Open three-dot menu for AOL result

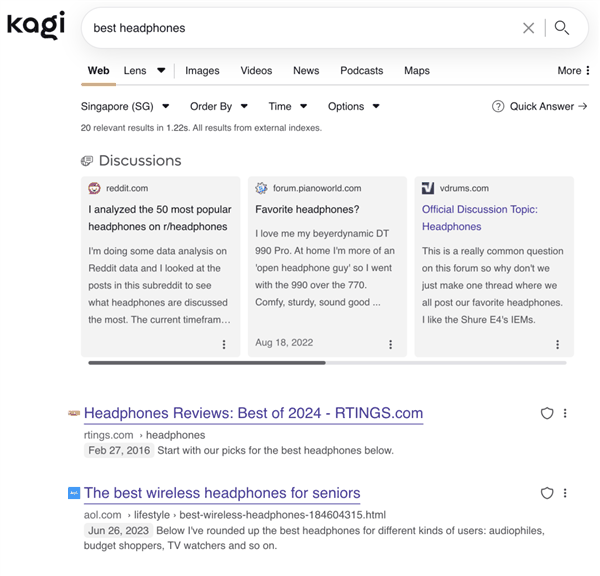click(x=565, y=493)
